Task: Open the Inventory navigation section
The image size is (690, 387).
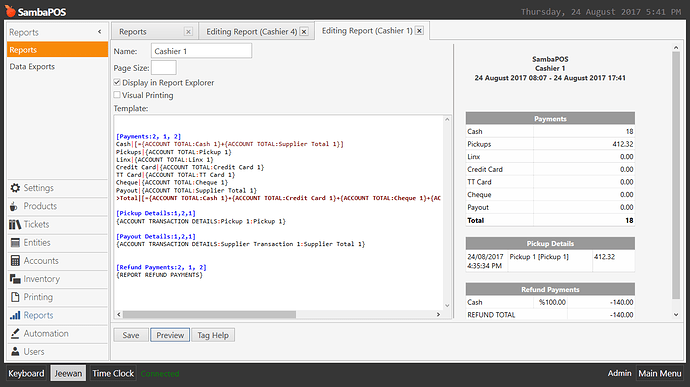Action: 58,279
